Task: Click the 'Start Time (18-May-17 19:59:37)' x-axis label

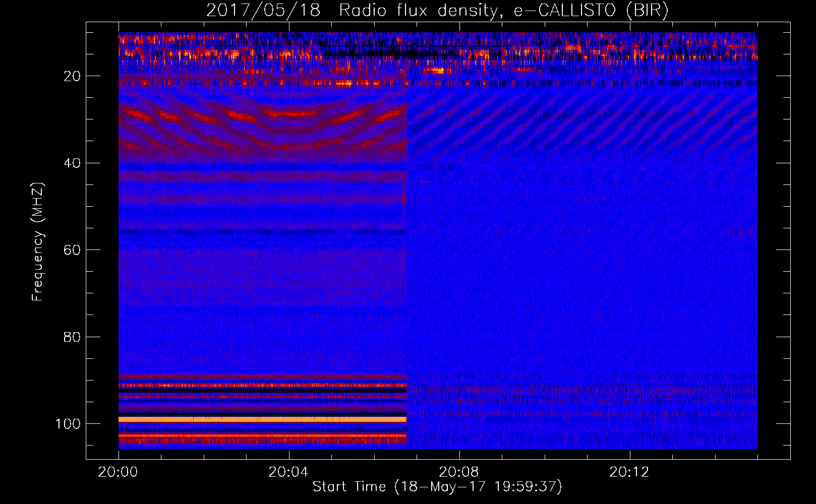Action: pyautogui.click(x=437, y=487)
